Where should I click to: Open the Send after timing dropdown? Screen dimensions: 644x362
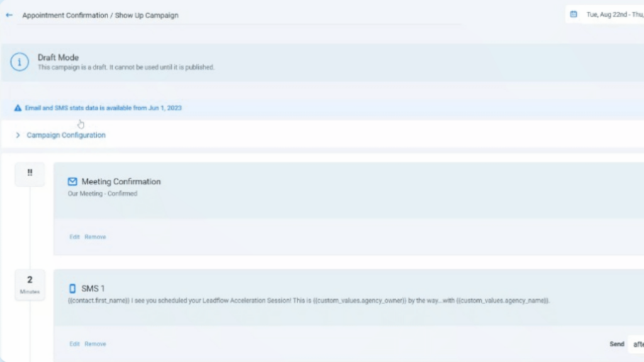pyautogui.click(x=637, y=344)
